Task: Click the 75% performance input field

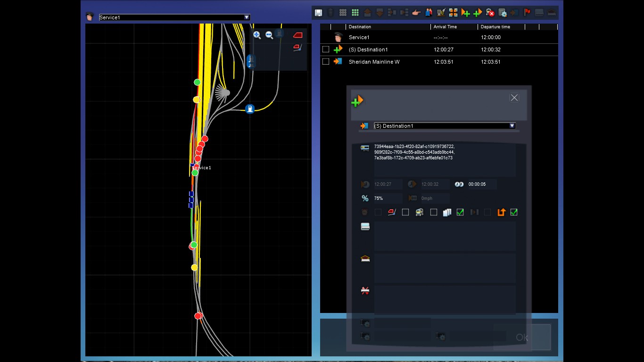Action: (388, 198)
